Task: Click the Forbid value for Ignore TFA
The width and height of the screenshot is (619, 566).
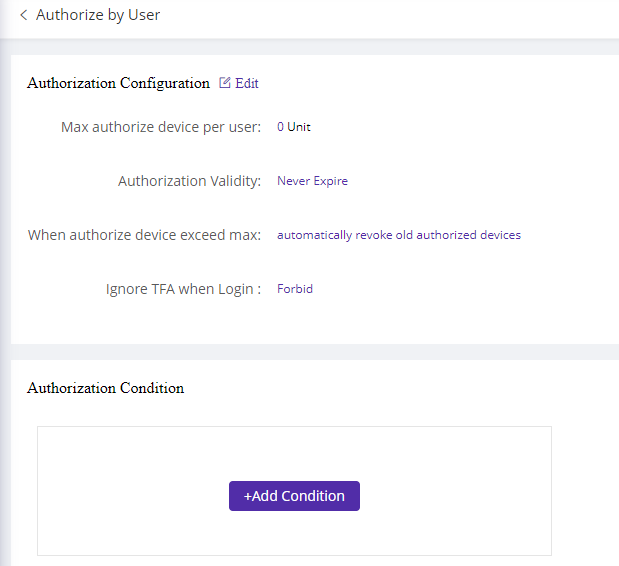Action: 295,289
